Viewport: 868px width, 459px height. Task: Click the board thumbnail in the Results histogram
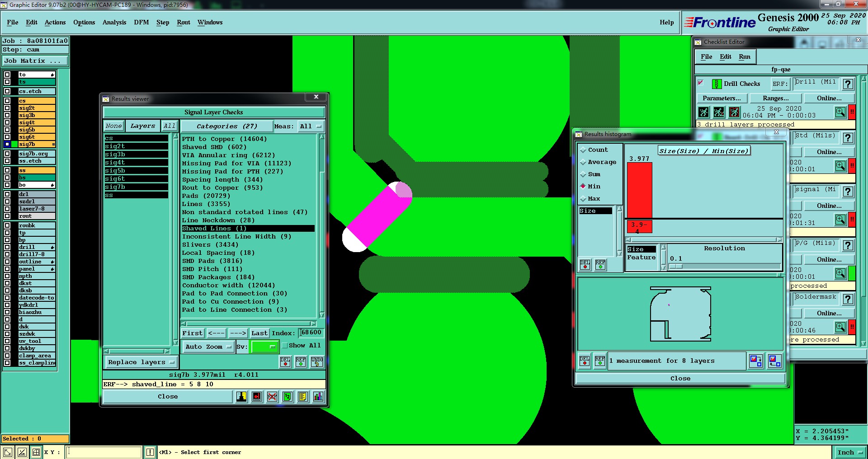pyautogui.click(x=680, y=314)
